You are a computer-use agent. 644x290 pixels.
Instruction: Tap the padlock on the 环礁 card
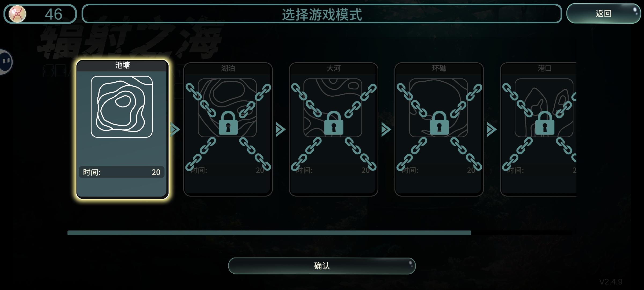[439, 123]
